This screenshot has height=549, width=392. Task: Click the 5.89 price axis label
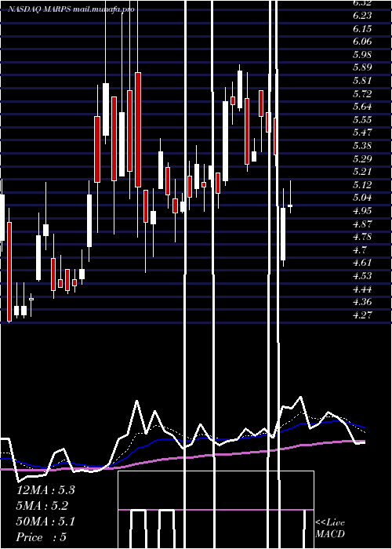click(x=362, y=67)
